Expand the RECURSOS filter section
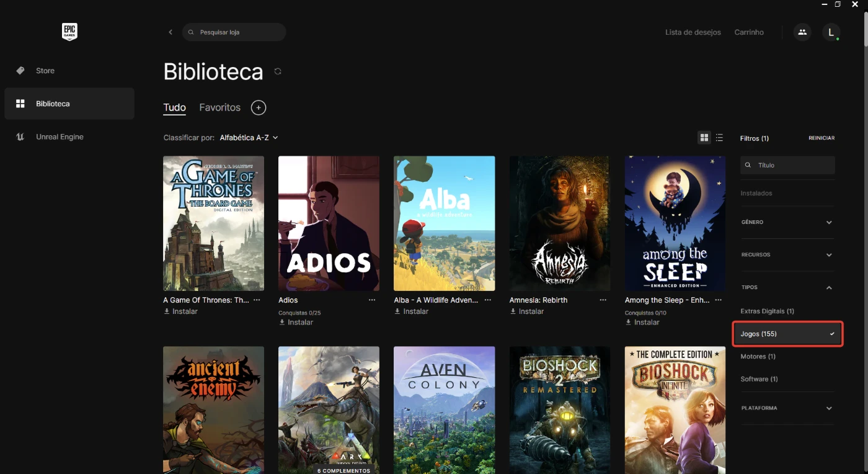 (x=787, y=255)
